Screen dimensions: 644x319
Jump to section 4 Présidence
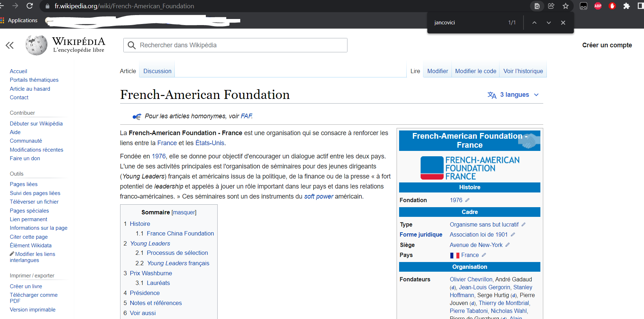pos(142,293)
